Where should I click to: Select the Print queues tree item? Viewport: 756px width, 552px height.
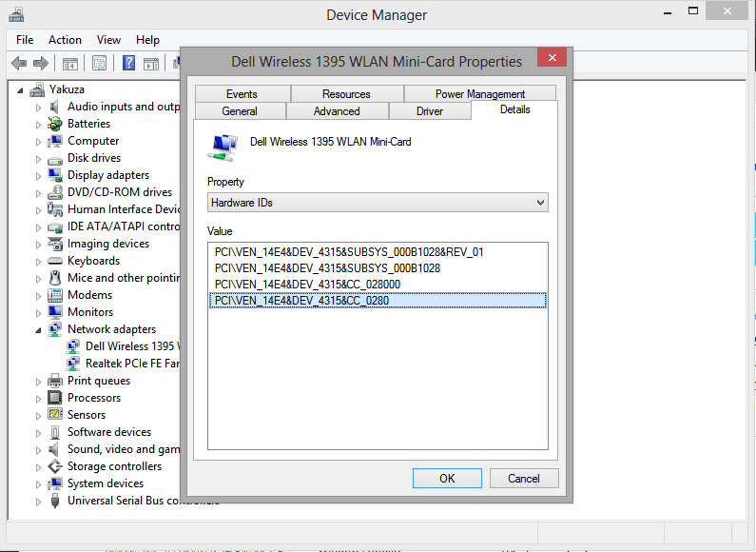coord(99,381)
